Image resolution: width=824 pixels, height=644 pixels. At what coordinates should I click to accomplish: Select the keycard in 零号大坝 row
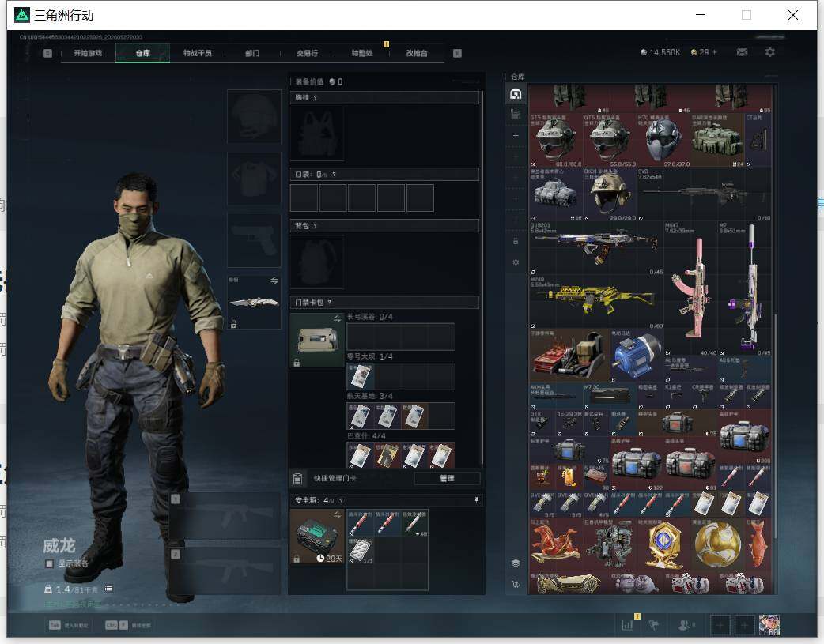361,376
